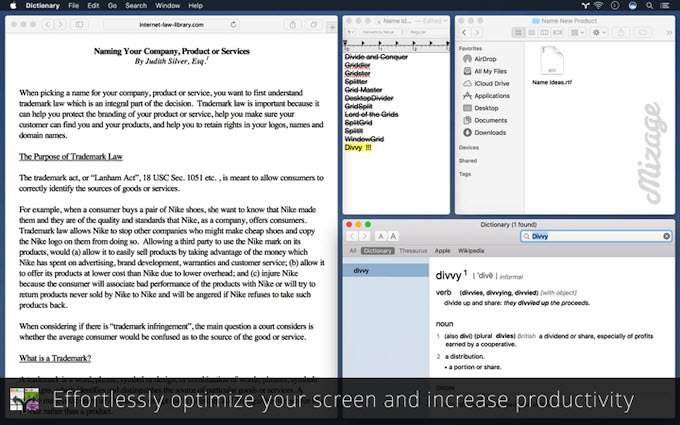
Task: Go back in the Dictionary window
Action: pyautogui.click(x=352, y=236)
